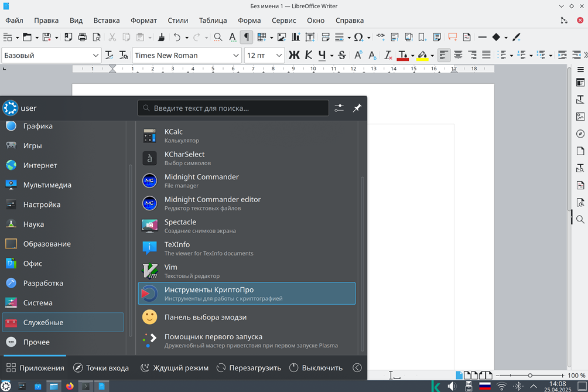Expand the font color dropdown arrow
This screenshot has width=588, height=392.
pyautogui.click(x=412, y=56)
